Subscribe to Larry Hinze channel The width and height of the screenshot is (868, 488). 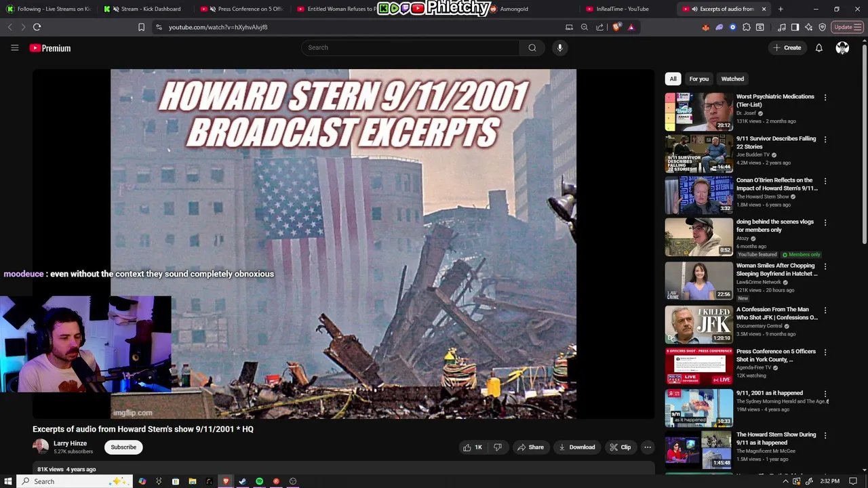(x=123, y=447)
